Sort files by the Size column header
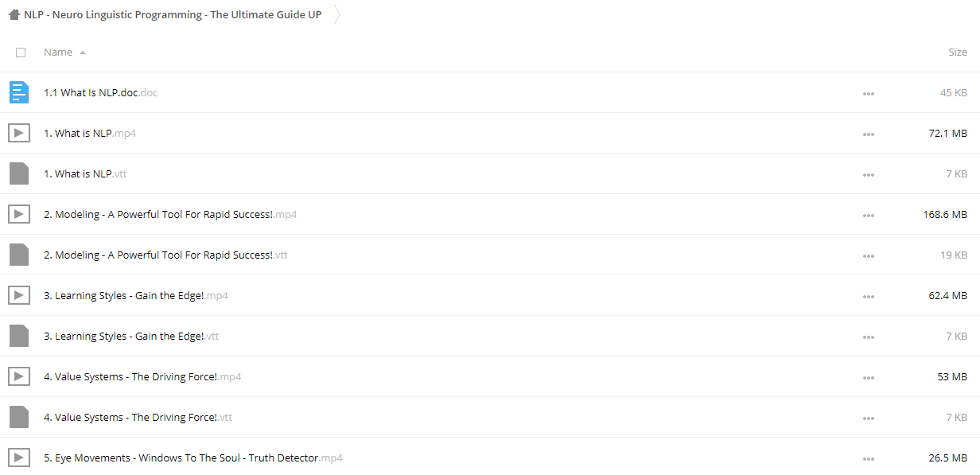Screen dimensions: 980x475 point(958,53)
